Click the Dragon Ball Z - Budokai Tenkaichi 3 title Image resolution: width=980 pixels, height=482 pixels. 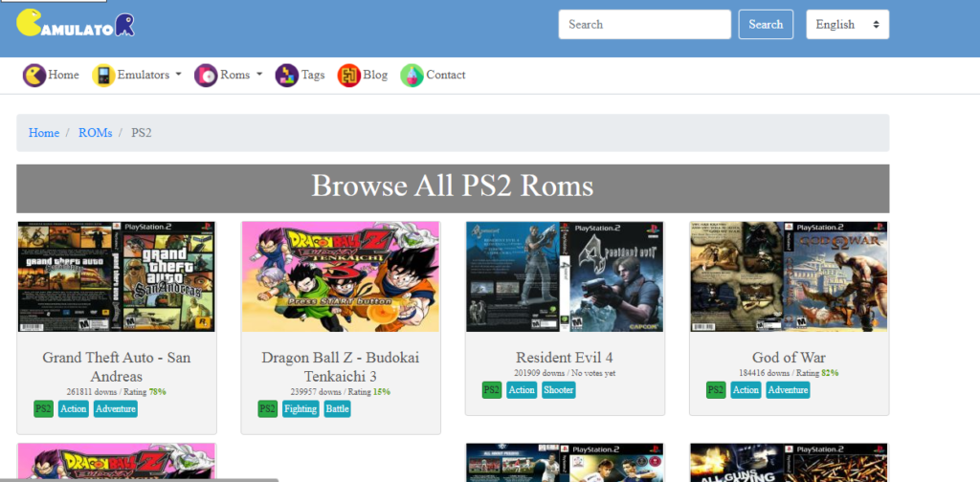[341, 367]
